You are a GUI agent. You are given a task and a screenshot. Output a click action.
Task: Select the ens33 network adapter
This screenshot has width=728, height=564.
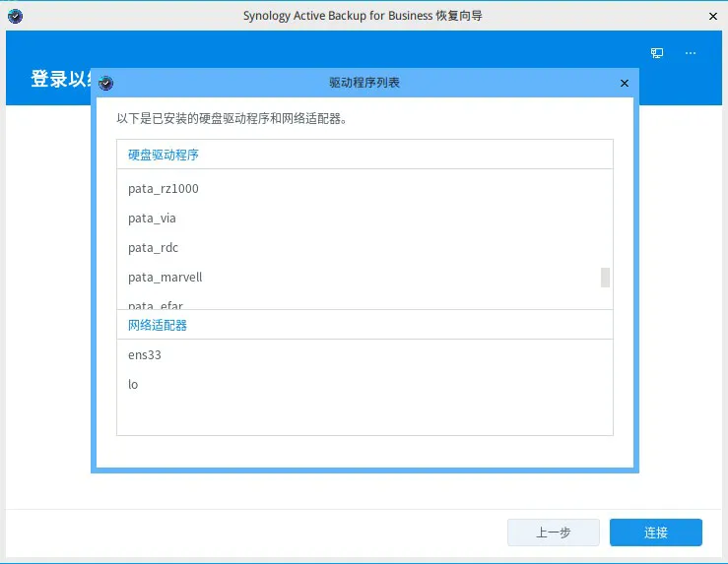(364, 354)
